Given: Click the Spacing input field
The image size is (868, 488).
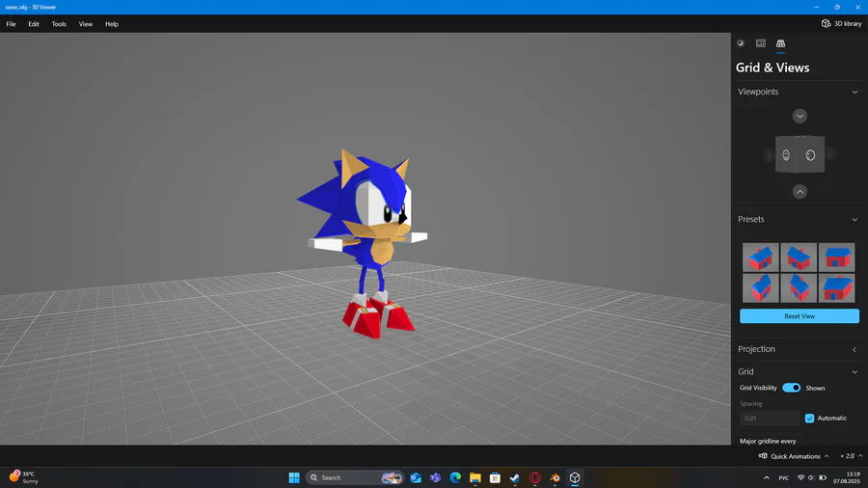Looking at the screenshot, I should tap(770, 419).
